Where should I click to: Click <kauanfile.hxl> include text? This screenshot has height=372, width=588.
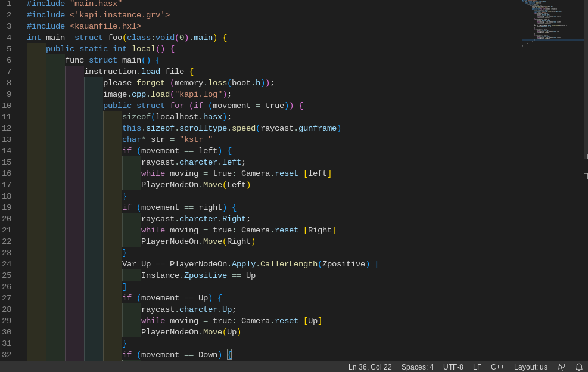(x=105, y=26)
